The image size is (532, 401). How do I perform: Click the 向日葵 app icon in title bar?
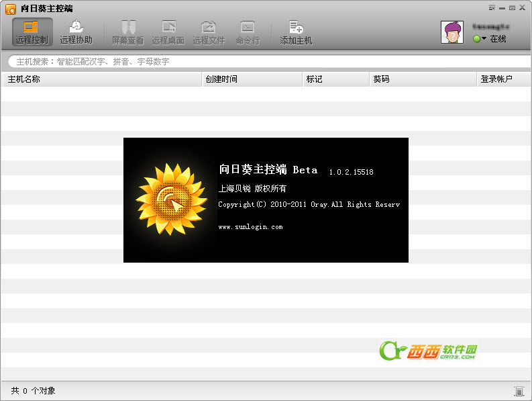coord(11,9)
